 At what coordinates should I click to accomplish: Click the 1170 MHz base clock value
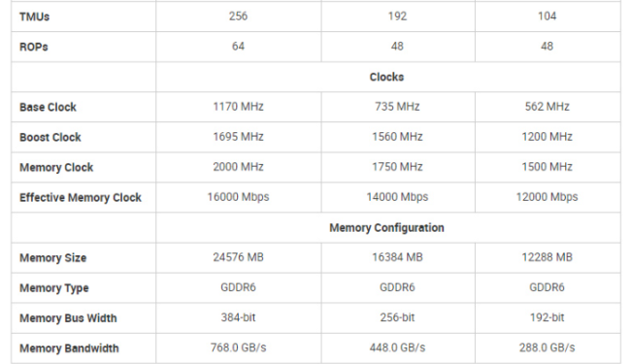pyautogui.click(x=238, y=107)
